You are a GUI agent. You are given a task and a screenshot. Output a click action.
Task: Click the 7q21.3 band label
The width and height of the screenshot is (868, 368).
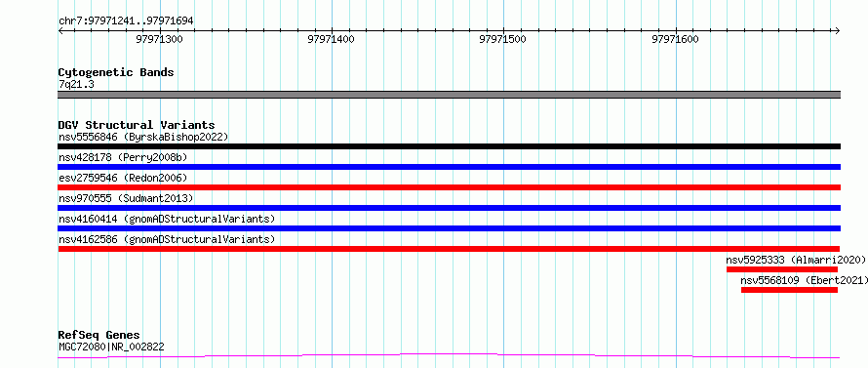[x=75, y=85]
